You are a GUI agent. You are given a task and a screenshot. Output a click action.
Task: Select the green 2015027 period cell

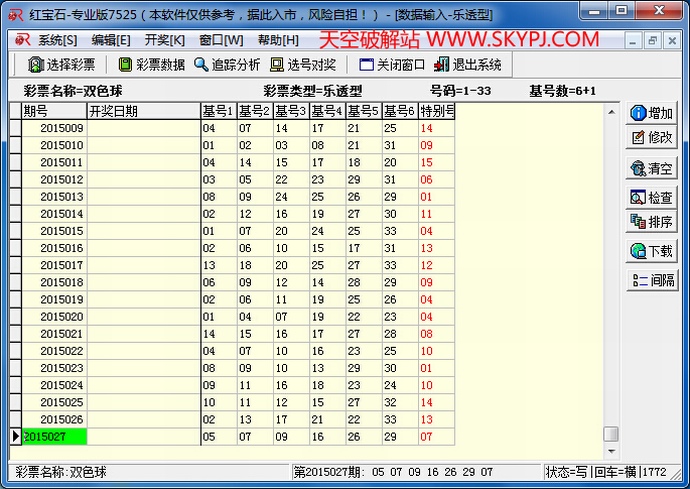[54, 437]
